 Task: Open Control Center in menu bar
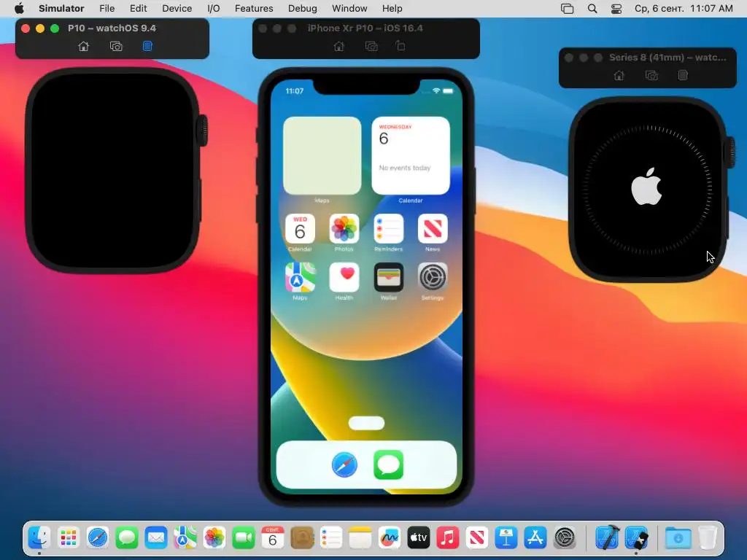click(x=616, y=9)
